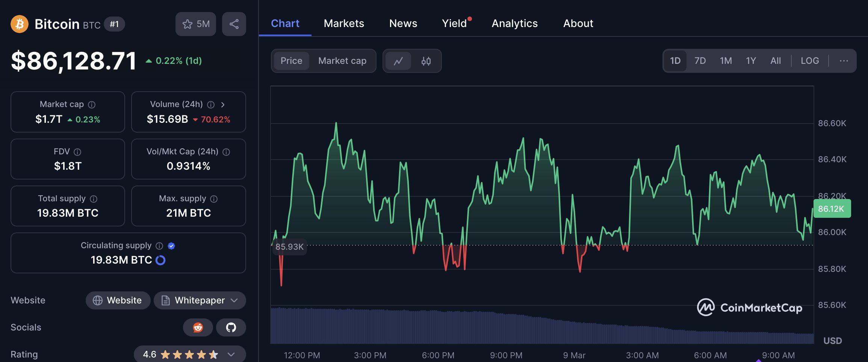Click the verified badge next to Circulating supply
Image resolution: width=868 pixels, height=362 pixels.
[171, 246]
